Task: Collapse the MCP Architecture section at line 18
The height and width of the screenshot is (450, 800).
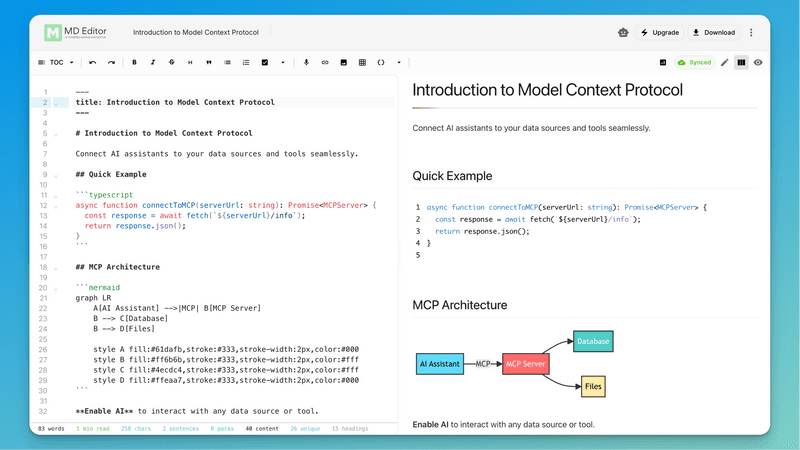Action: tap(56, 268)
